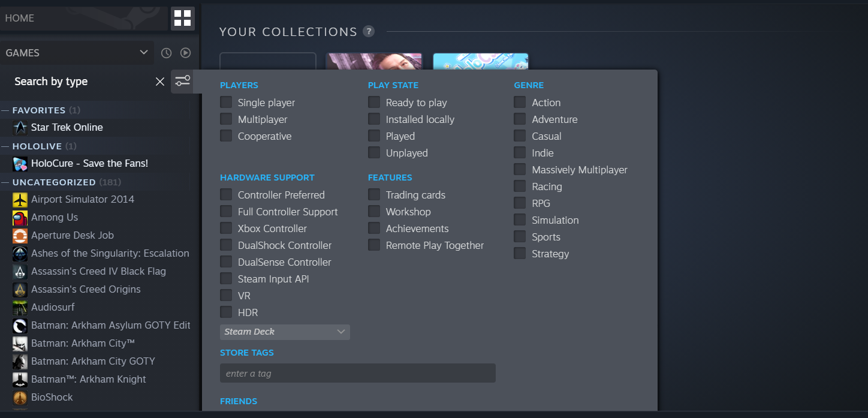Expand the GAMES dropdown in the sidebar
The height and width of the screenshot is (418, 868).
tap(143, 53)
